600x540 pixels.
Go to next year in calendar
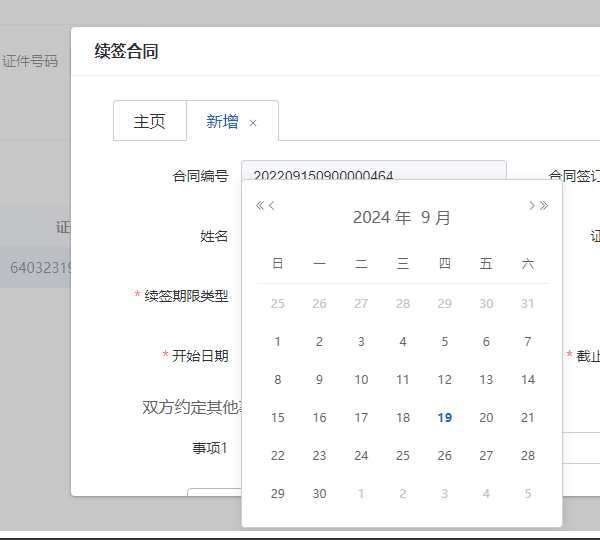[545, 206]
